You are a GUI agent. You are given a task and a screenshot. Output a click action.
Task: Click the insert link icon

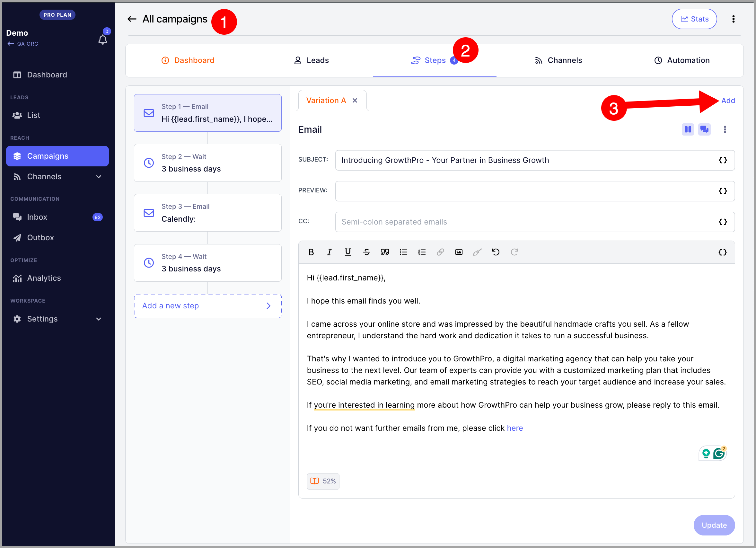pos(440,252)
